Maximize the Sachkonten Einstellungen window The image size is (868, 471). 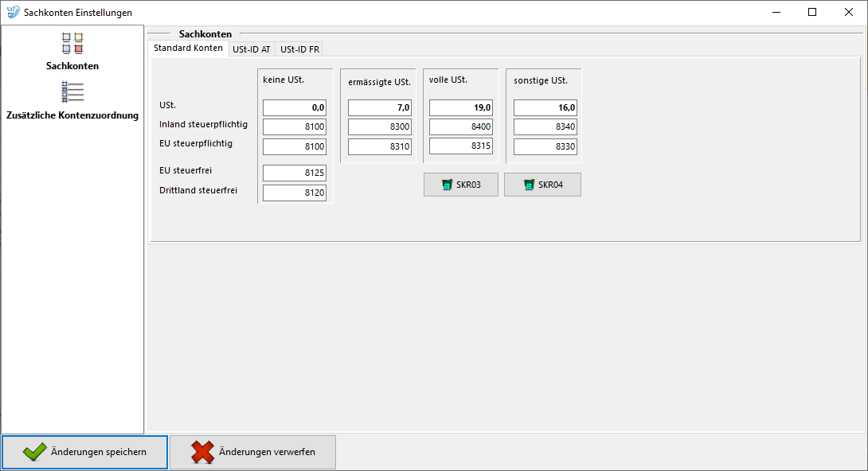click(811, 12)
